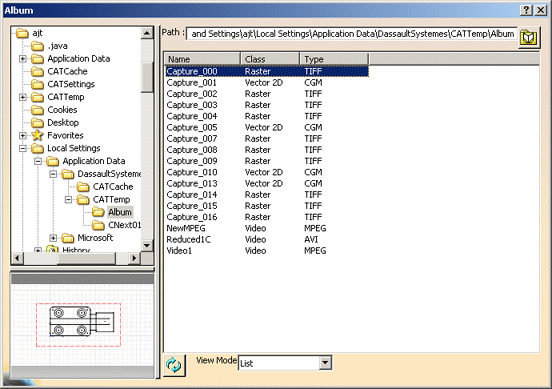The width and height of the screenshot is (552, 389).
Task: Click the Application Data folder under Local Settings
Action: click(x=86, y=161)
